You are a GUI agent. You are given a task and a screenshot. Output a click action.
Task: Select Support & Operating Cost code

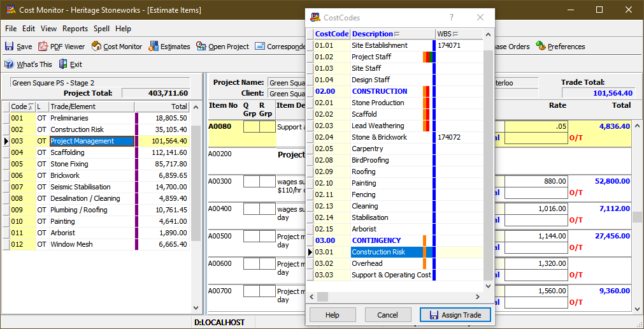pyautogui.click(x=395, y=275)
